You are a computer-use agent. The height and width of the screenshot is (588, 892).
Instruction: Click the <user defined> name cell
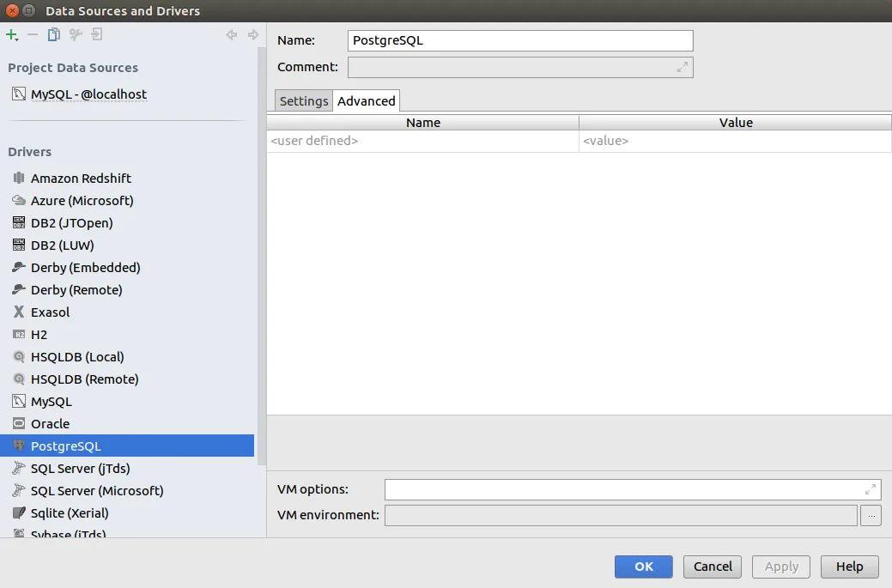pyautogui.click(x=422, y=141)
